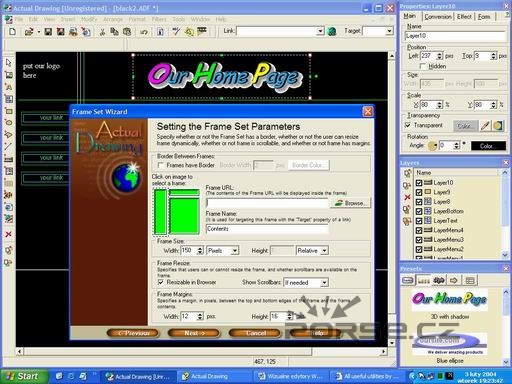Click the Browse button
The image size is (512, 384).
pos(350,203)
